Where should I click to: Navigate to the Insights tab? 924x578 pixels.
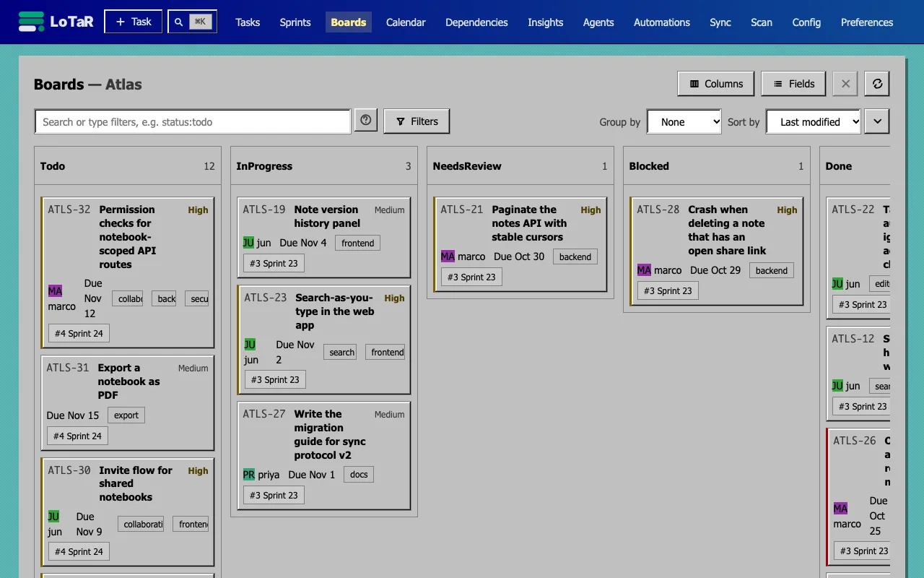(545, 22)
